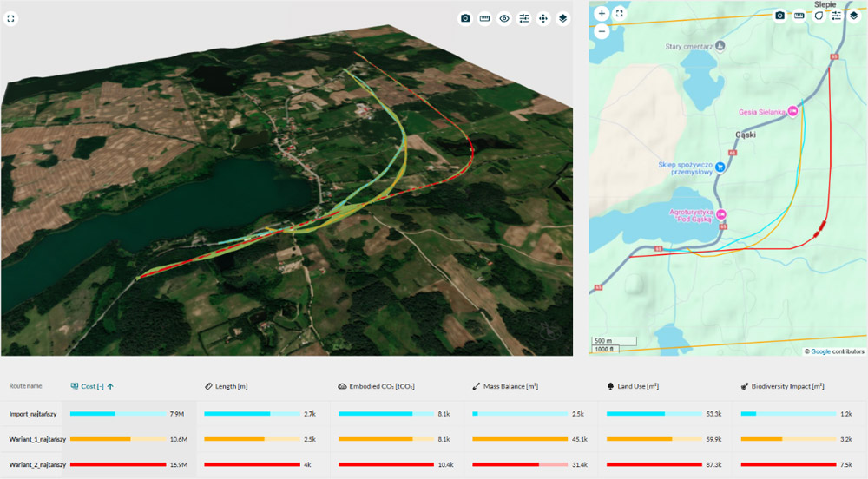The height and width of the screenshot is (479, 868).
Task: Click the 53.3k land use value
Action: 713,414
